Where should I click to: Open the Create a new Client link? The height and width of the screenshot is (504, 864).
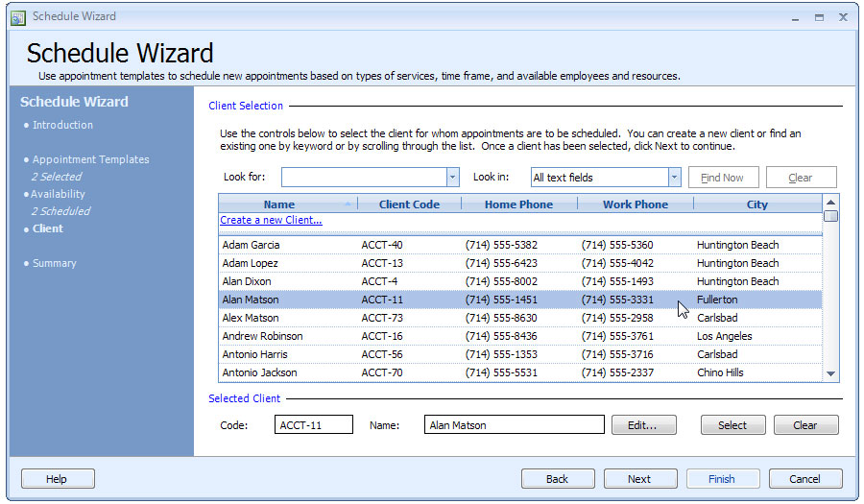271,220
